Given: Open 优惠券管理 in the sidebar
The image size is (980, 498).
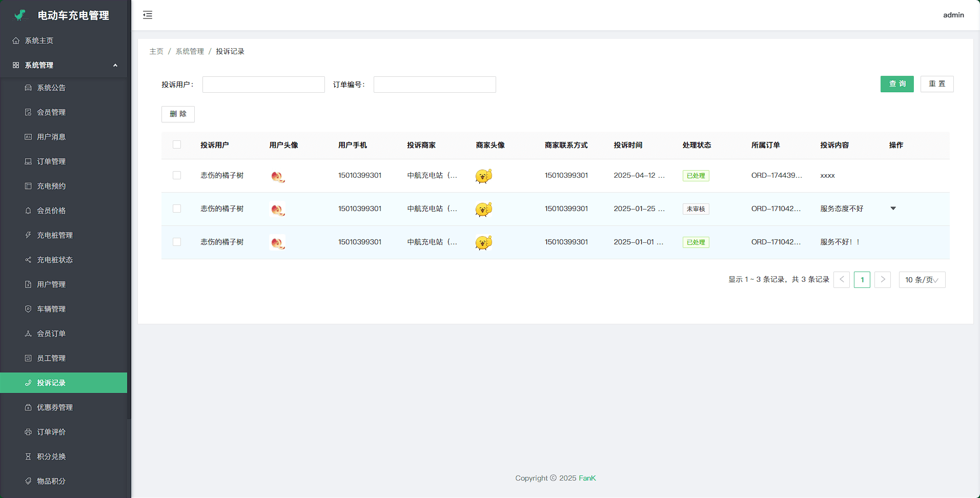Looking at the screenshot, I should click(x=55, y=407).
